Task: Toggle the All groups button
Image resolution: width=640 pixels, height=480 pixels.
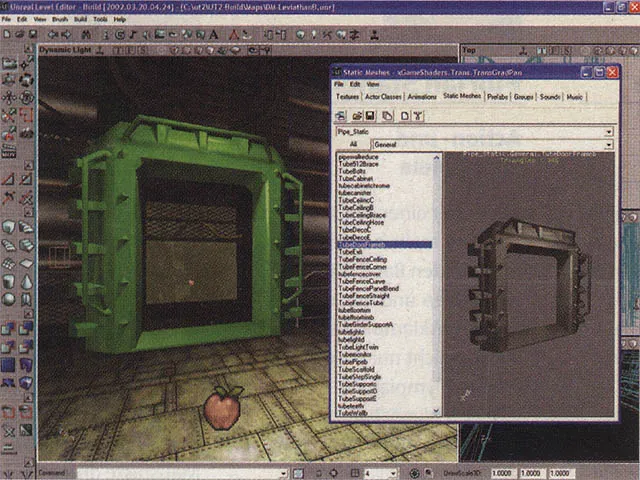Action: click(351, 144)
